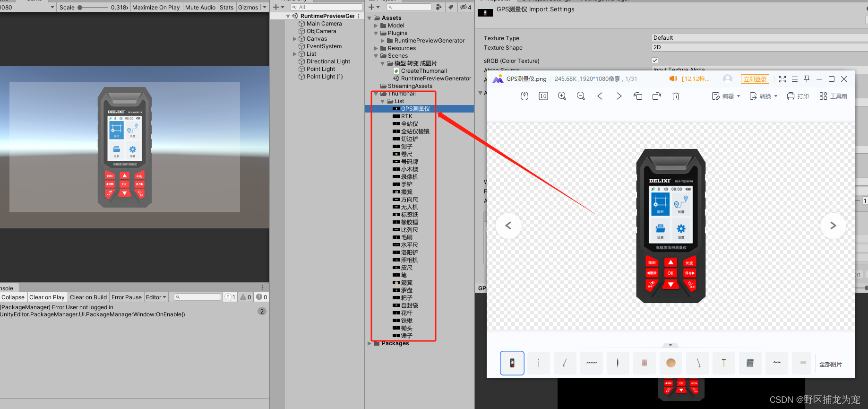Toggle hidden packages visibility in Project panel
Viewport: 868px width, 409px height.
coord(466,7)
